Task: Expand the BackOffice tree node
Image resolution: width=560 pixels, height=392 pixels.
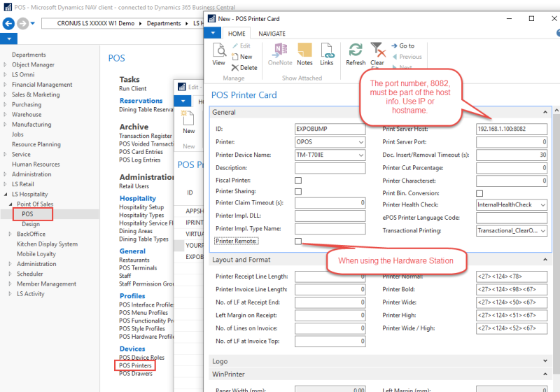Action: point(10,234)
